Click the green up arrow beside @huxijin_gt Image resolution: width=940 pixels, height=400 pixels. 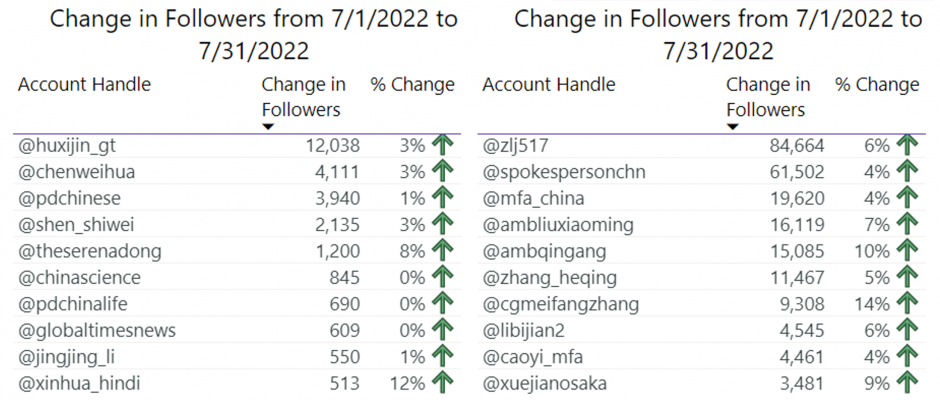442,146
